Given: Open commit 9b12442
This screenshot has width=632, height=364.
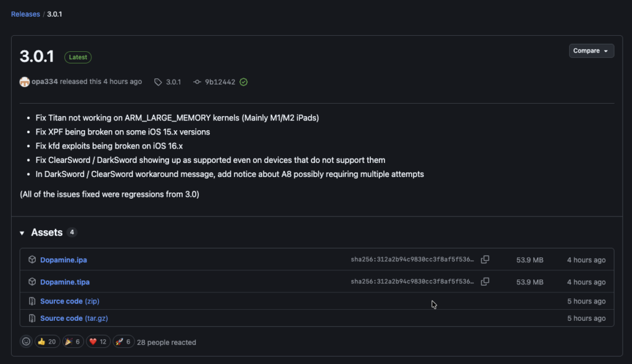Looking at the screenshot, I should click(x=220, y=82).
